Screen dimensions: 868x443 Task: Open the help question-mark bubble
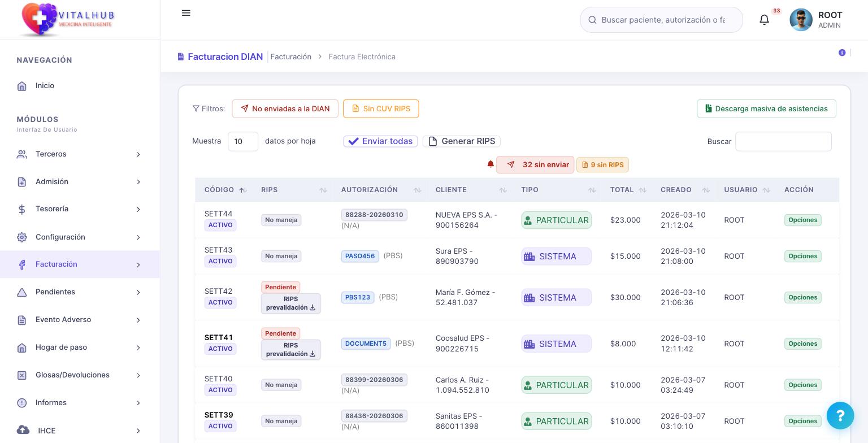pos(840,415)
